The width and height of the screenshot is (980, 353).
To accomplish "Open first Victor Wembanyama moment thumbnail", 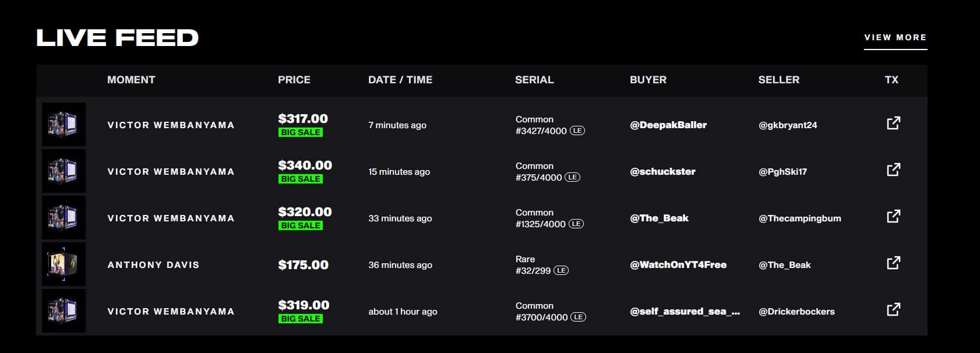I will point(64,124).
